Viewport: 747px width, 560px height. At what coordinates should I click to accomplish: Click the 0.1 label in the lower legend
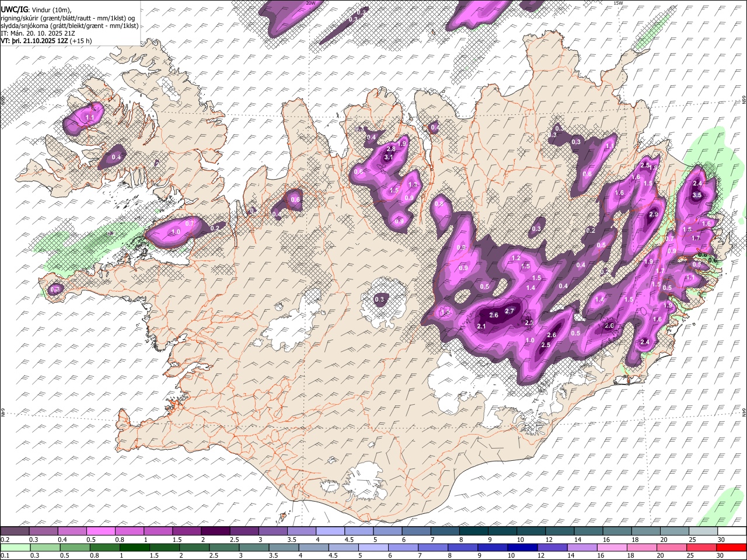(5, 556)
